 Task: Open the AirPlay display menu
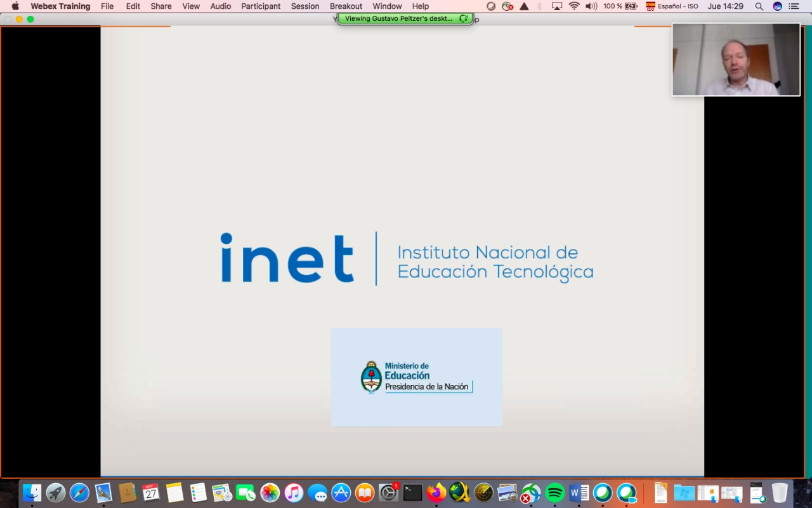point(557,6)
